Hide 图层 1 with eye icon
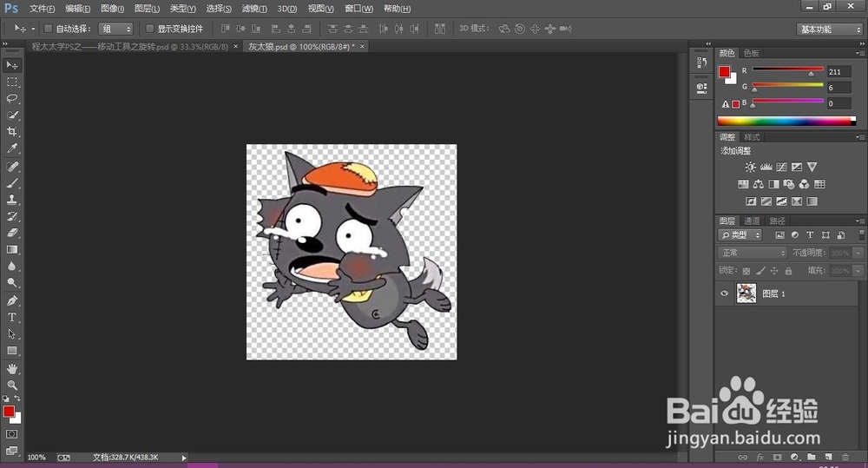 click(724, 293)
